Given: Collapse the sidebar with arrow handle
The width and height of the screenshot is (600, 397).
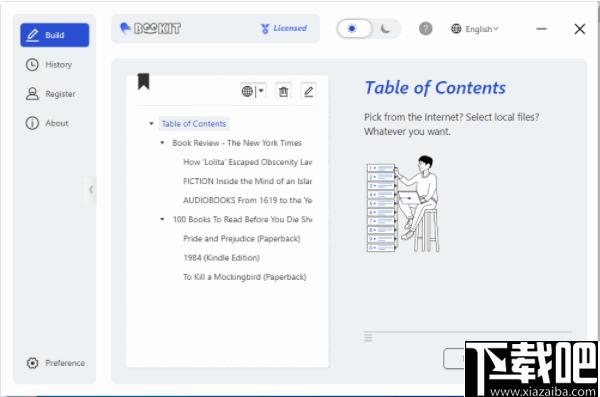Looking at the screenshot, I should (x=91, y=190).
